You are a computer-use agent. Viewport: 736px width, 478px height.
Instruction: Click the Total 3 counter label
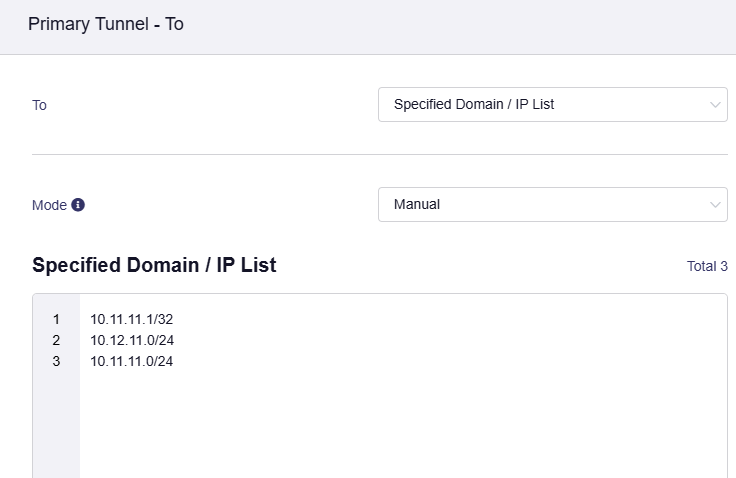coord(706,267)
